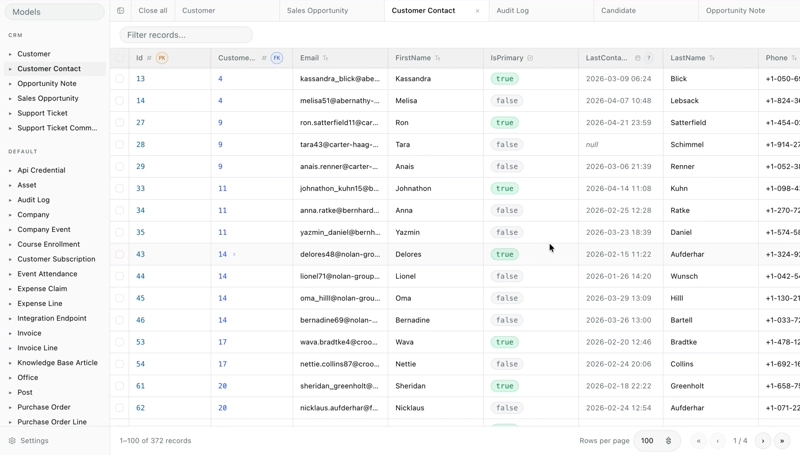Select the row checkbox for Id 43
800x455 pixels.
coord(119,254)
